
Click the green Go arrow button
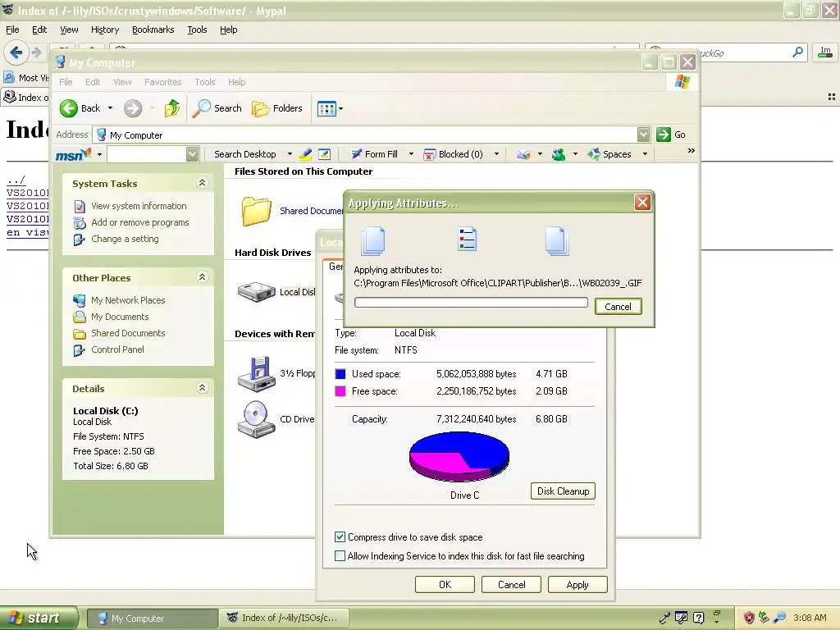(663, 135)
